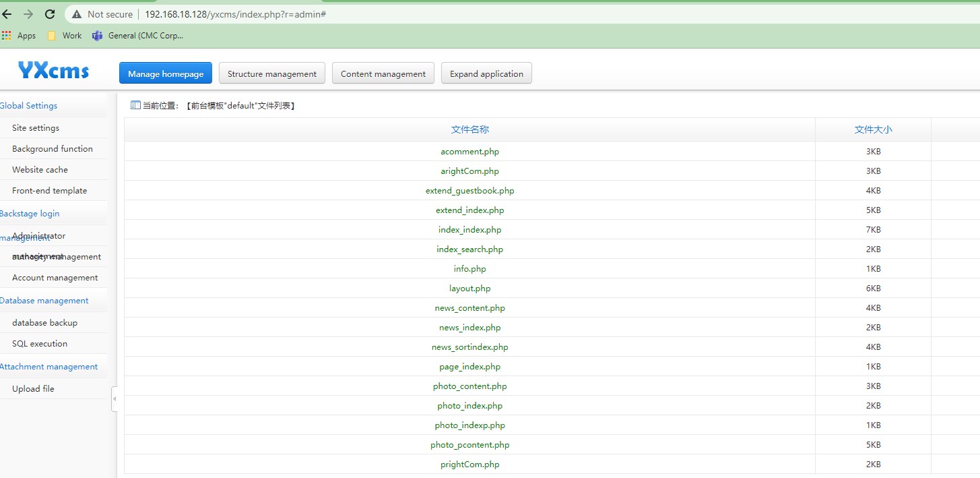Open the SQL execution page
The image size is (980, 478).
coord(38,343)
